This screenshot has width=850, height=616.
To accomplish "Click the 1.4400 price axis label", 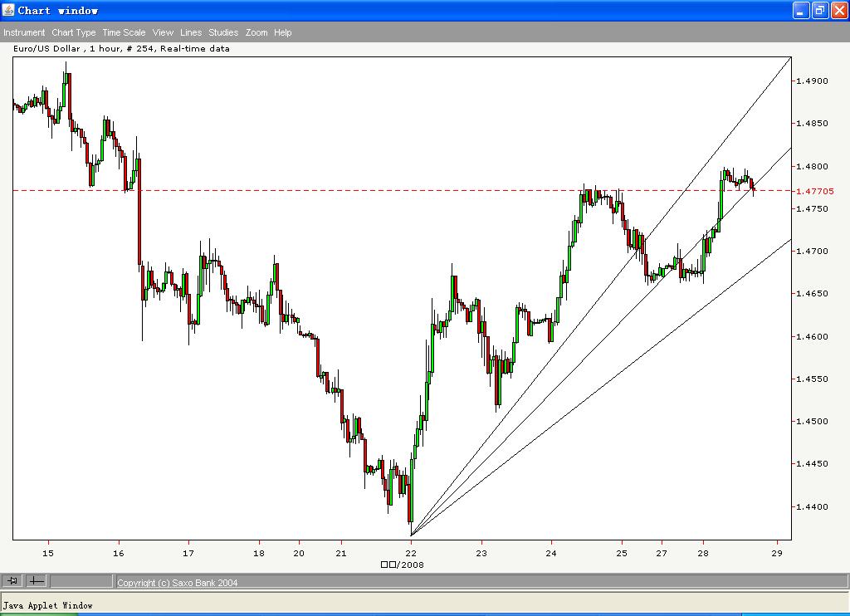I will [812, 506].
